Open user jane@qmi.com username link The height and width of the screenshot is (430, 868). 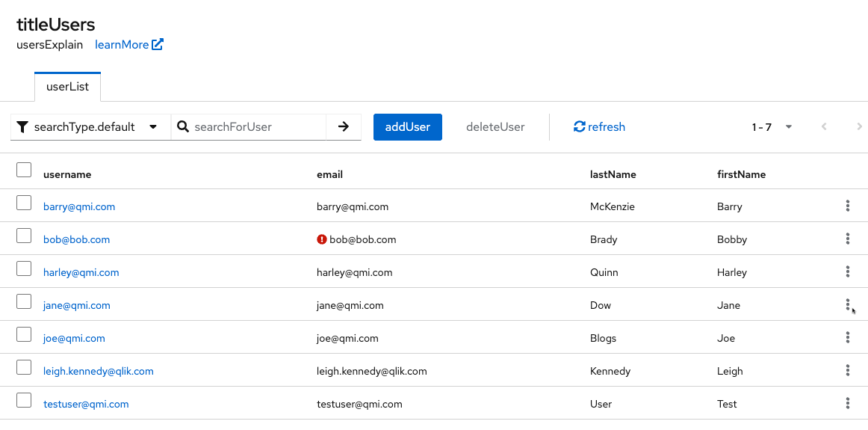pos(76,305)
